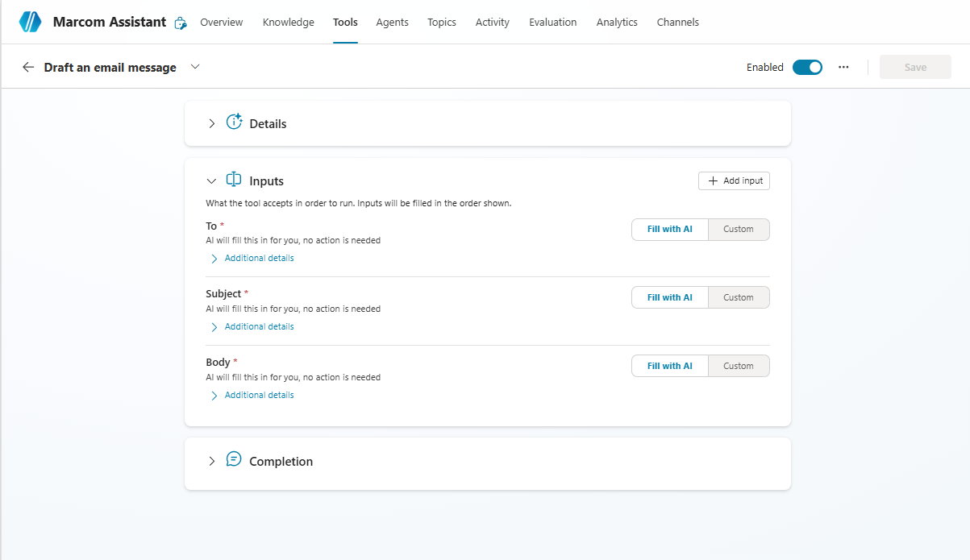
Task: Expand Additional details under To
Action: click(252, 259)
